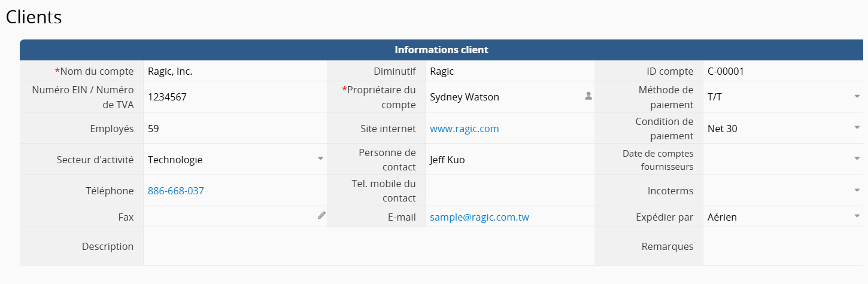Expand the Condition de paiement dropdown
Viewport: 868px width, 284px height.
(x=857, y=127)
